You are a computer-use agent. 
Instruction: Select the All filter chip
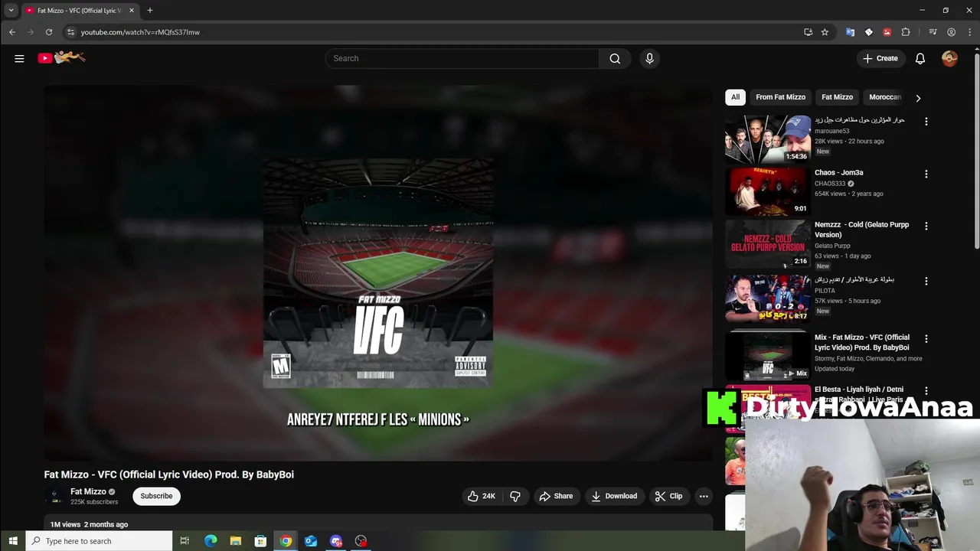(x=735, y=97)
